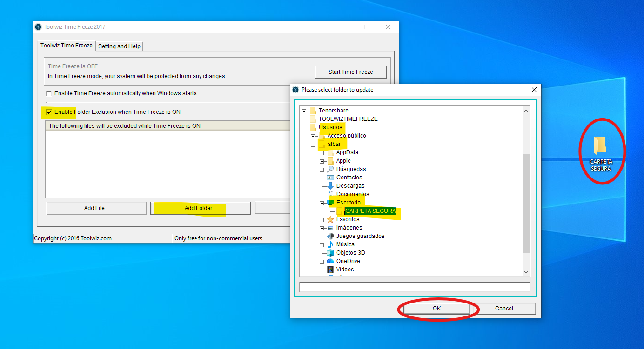Click the folder path text field
The width and height of the screenshot is (644, 349).
point(415,287)
